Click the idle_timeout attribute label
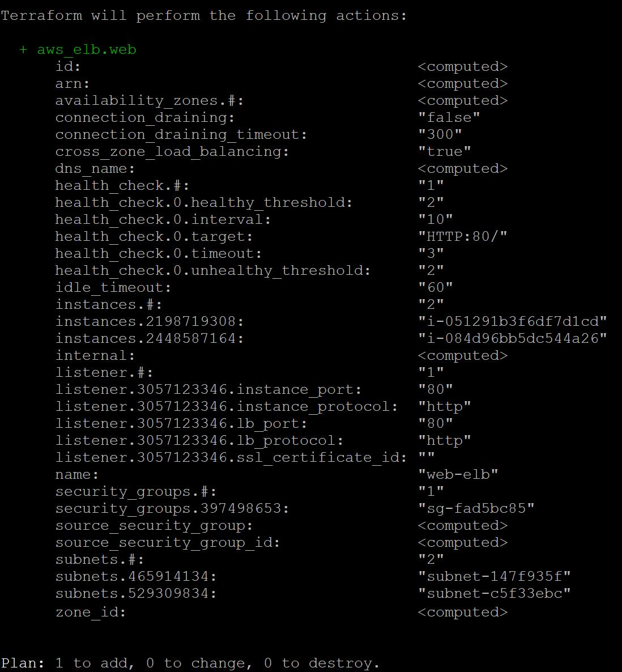Screen dimensions: 622x672 point(113,288)
